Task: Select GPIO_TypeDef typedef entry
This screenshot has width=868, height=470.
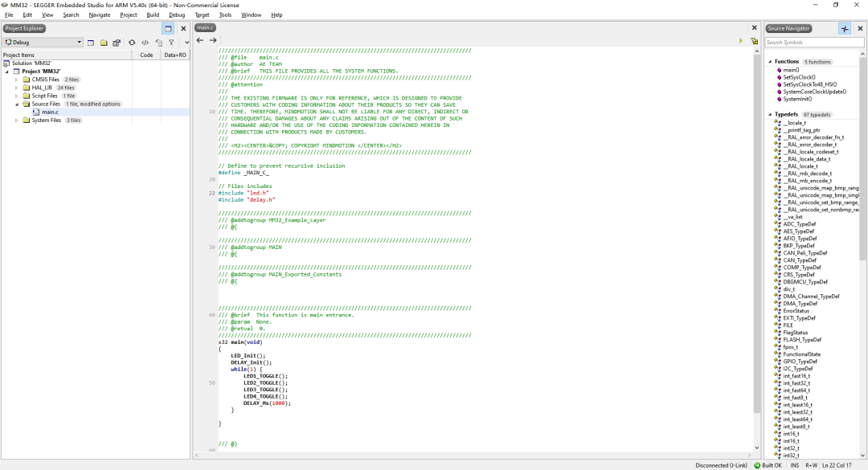Action: pyautogui.click(x=800, y=362)
